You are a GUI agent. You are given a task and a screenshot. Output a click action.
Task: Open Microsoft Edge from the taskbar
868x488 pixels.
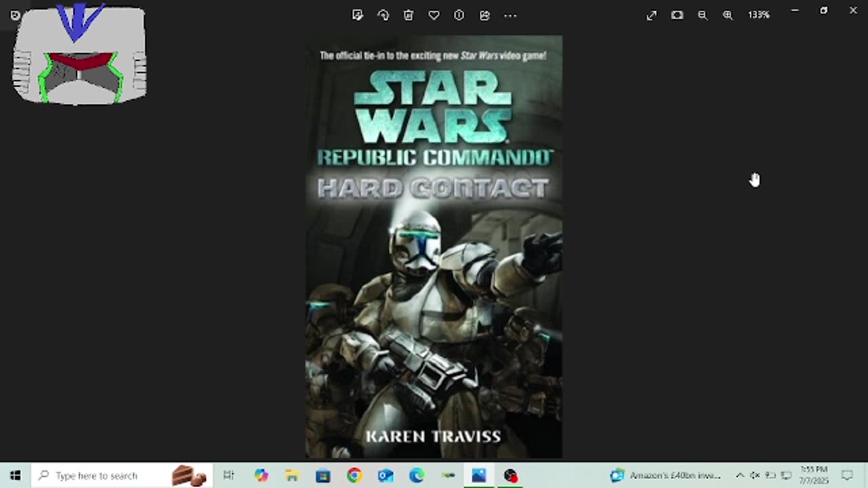(x=416, y=476)
